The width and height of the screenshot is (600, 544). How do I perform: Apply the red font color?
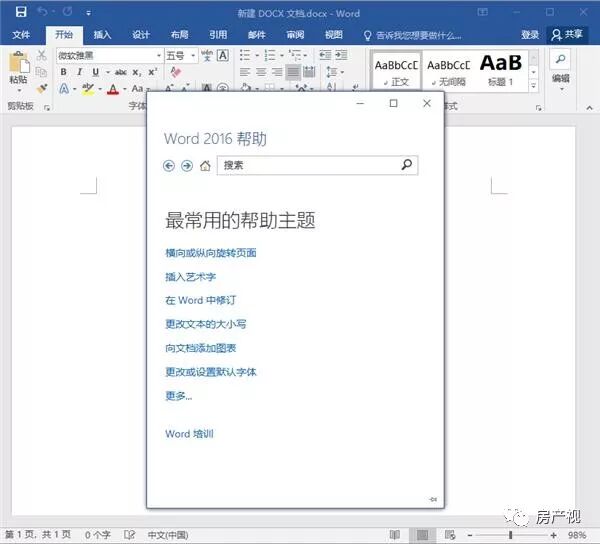[112, 89]
